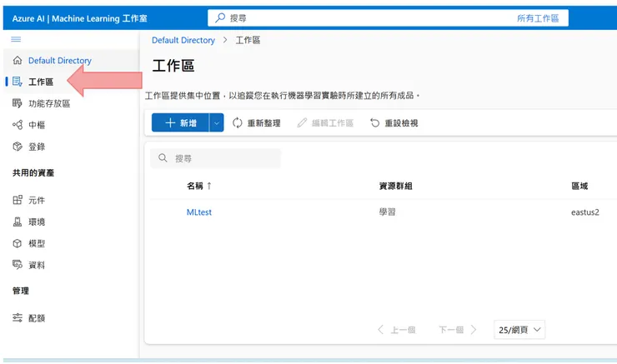Click the home icon beside Default Directory

point(18,60)
